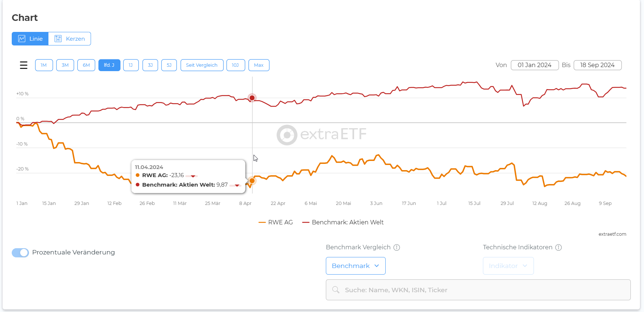This screenshot has width=644, height=312.
Task: Click the magnifier icon in the search field
Action: 336,290
